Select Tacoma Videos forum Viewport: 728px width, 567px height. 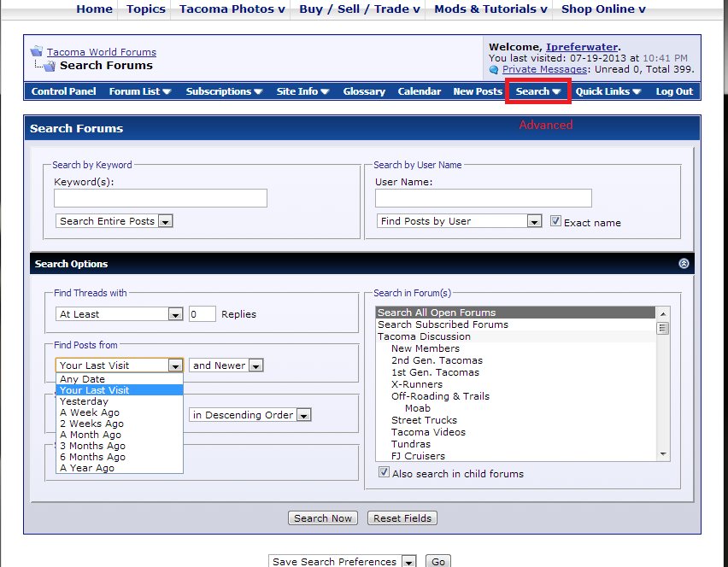pyautogui.click(x=515, y=432)
